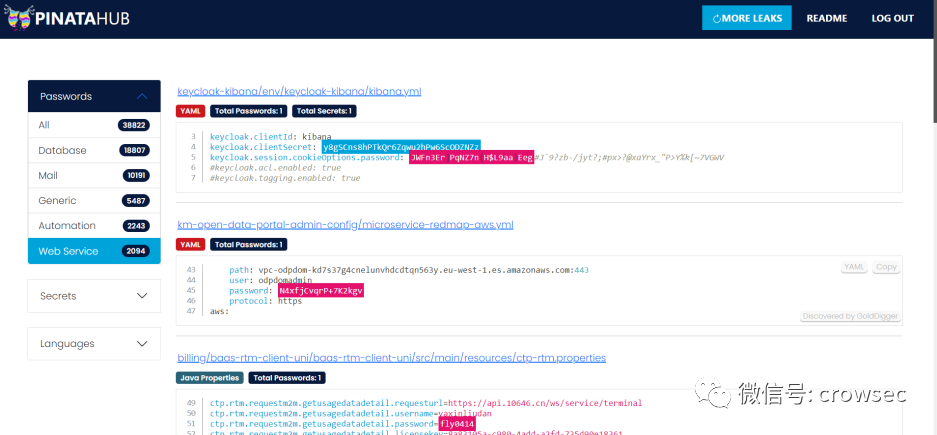Click the amazonaws.com path line
Screen dimensions: 937x435
point(409,270)
